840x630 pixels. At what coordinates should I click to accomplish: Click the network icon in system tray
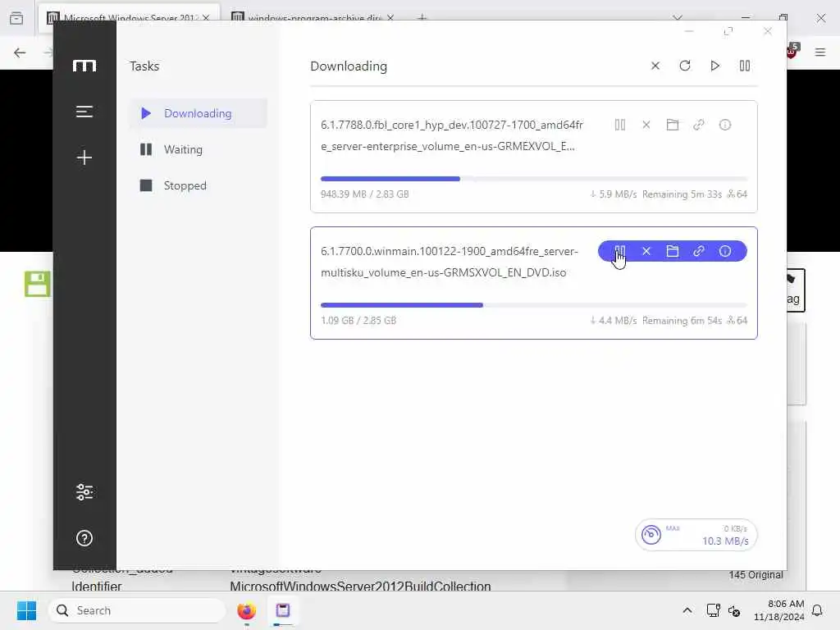713,610
